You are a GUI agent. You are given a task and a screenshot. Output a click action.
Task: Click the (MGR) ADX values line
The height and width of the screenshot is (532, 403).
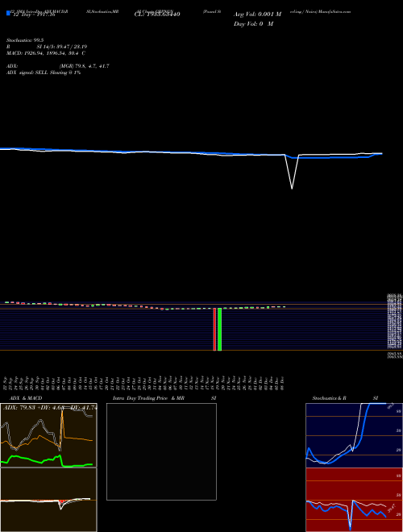[84, 66]
